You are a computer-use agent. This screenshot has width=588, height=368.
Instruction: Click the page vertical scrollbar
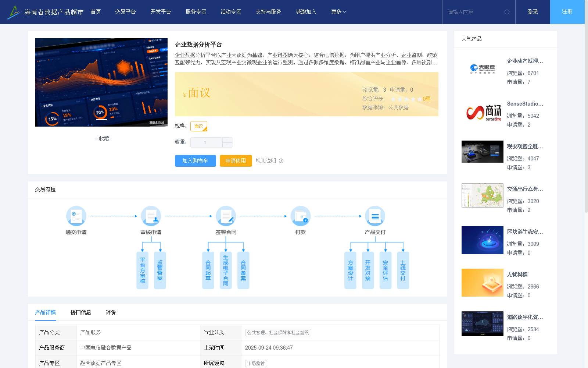[x=586, y=107]
